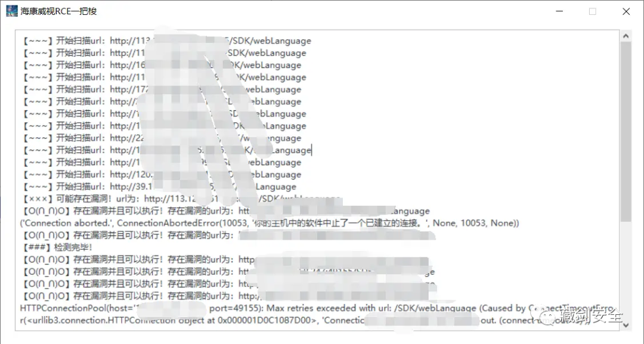Click the application icon in the title bar

coord(12,11)
